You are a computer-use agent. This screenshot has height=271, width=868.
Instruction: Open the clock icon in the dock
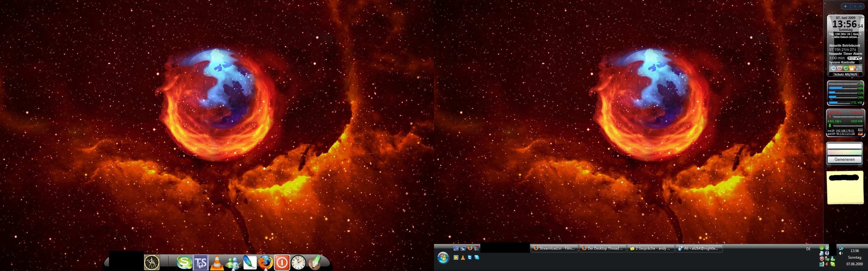pos(298,263)
